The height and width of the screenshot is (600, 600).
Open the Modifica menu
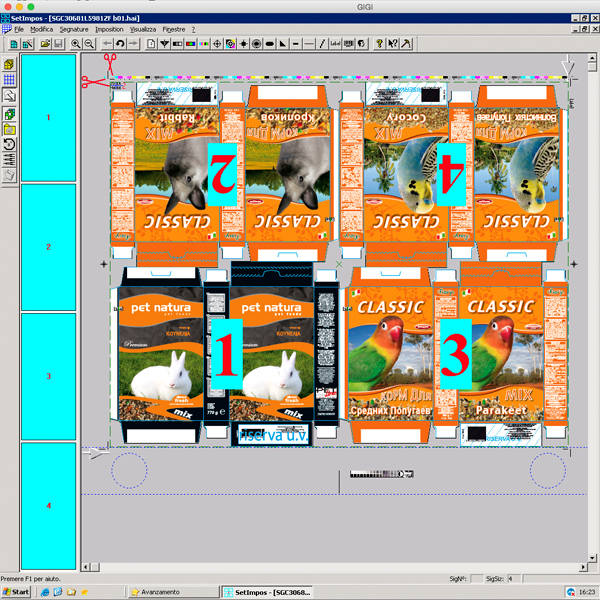coord(42,29)
